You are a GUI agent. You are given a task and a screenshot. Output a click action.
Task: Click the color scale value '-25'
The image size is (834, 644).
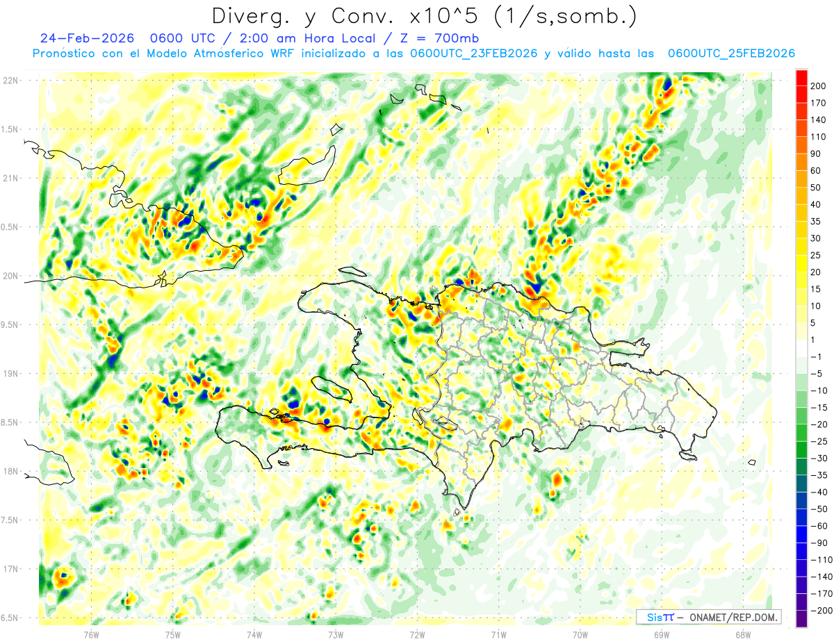coord(819,441)
